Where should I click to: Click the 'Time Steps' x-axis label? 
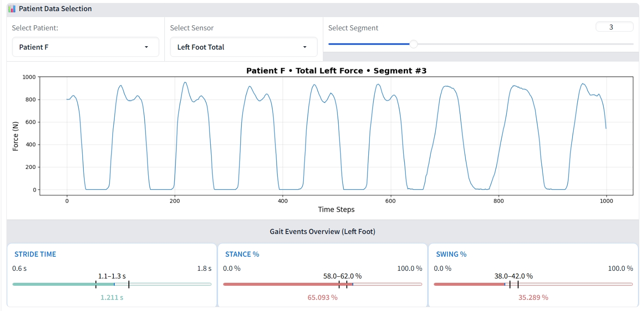pyautogui.click(x=336, y=209)
